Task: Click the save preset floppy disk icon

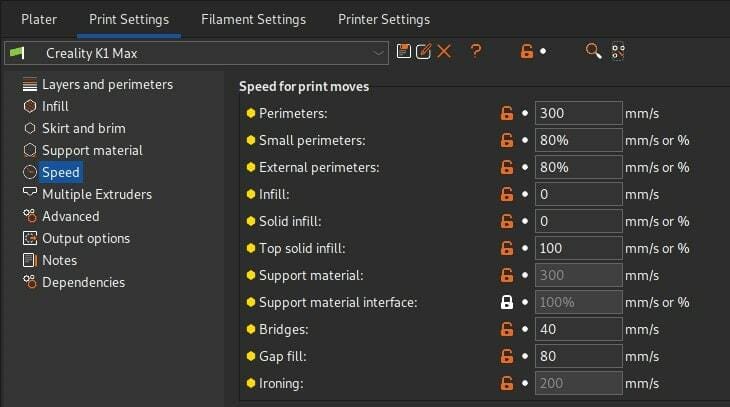Action: tap(404, 51)
